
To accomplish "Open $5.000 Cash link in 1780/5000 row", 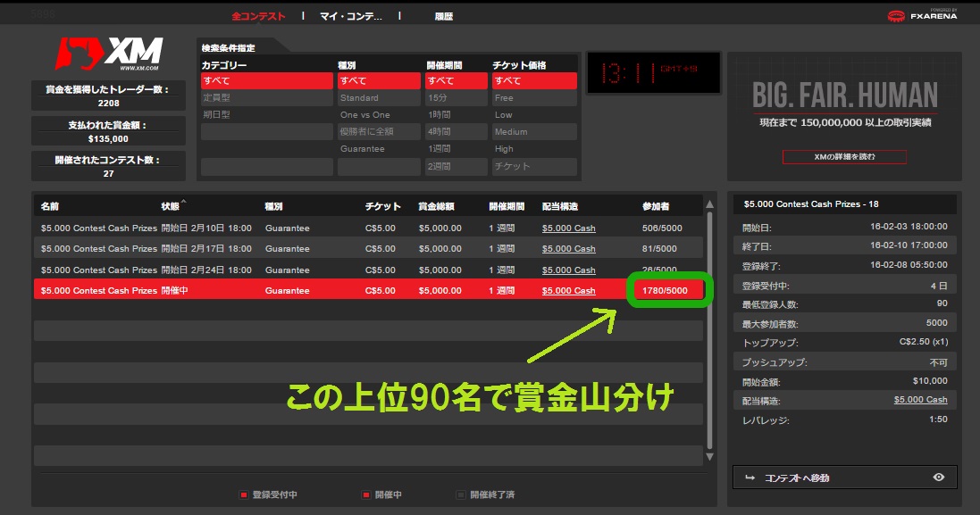I will (569, 291).
